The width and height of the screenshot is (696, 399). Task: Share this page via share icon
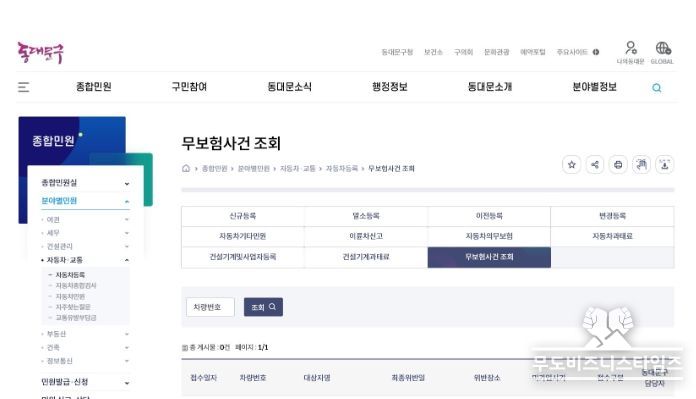595,165
